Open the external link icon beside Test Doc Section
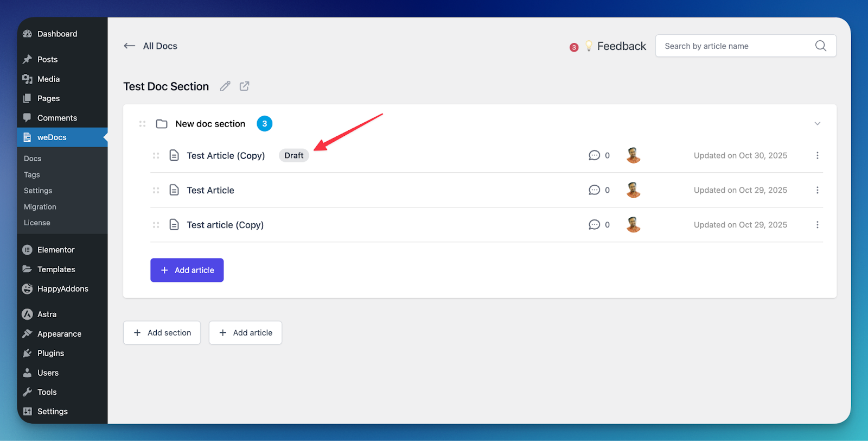This screenshot has width=868, height=441. point(245,86)
